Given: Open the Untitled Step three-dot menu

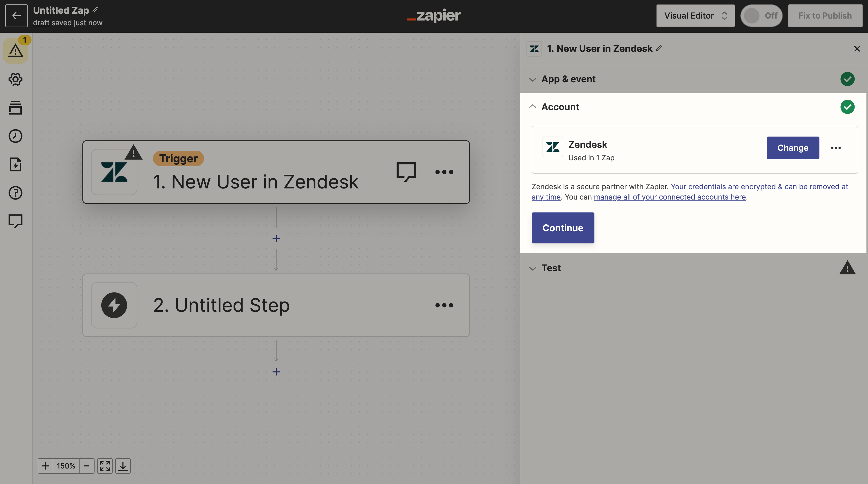Looking at the screenshot, I should click(444, 305).
